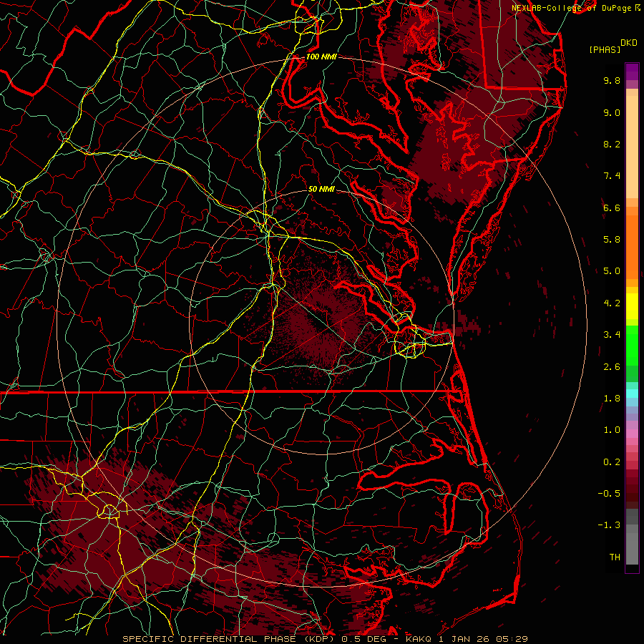Click the 7.4 legend value
Viewport: 644px width, 644px height.
pyautogui.click(x=612, y=176)
